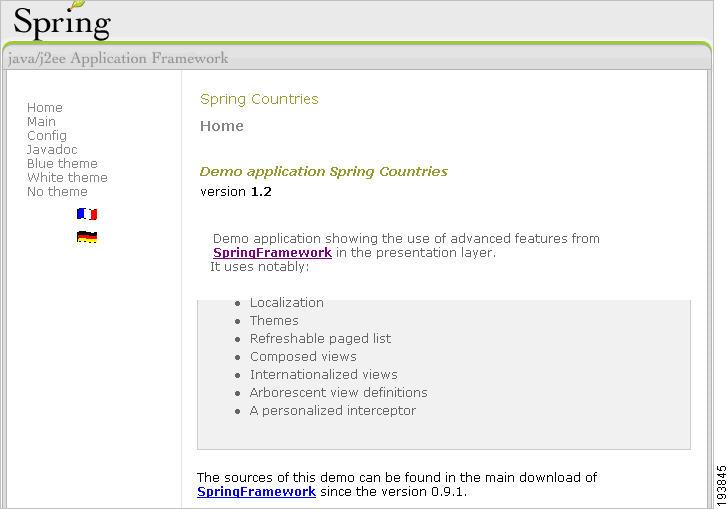This screenshot has height=509, width=728.
Task: Click the 'Localization' list item
Action: pyautogui.click(x=287, y=303)
